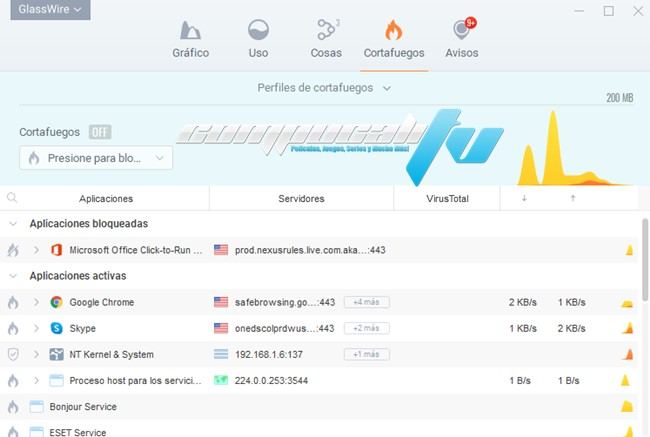The image size is (650, 437).
Task: Click the Proceso host window icon
Action: (56, 381)
